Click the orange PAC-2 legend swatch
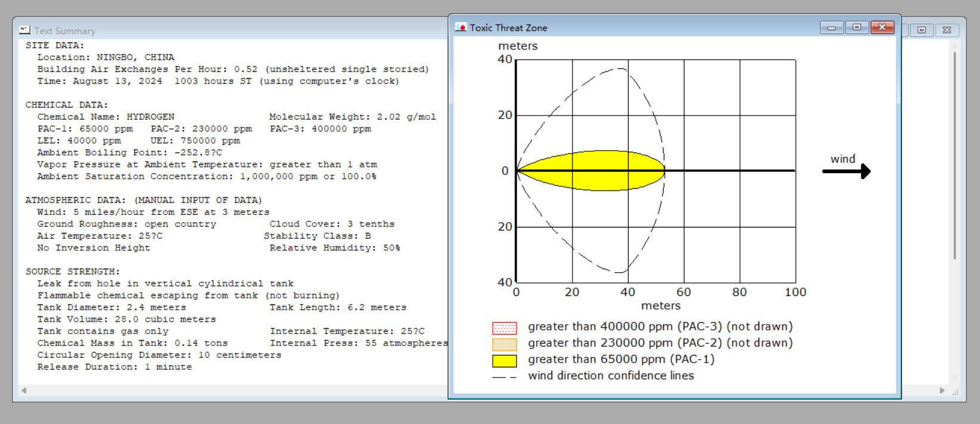 504,344
